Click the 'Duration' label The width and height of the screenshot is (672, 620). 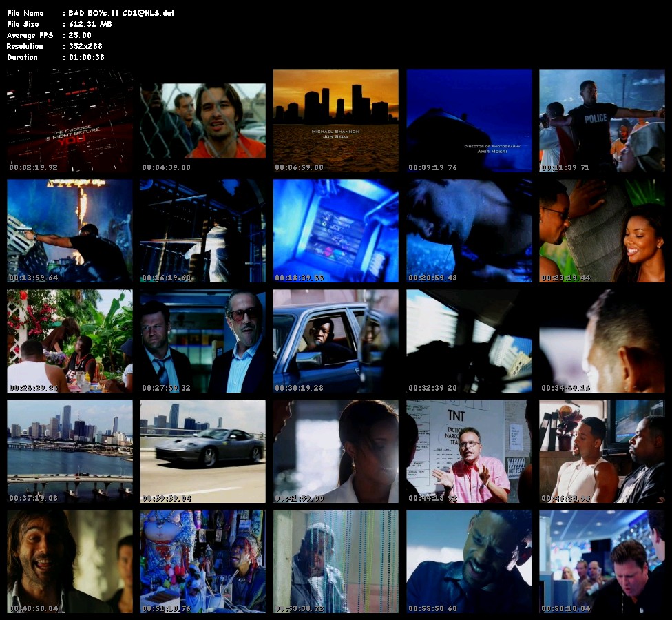pos(22,57)
